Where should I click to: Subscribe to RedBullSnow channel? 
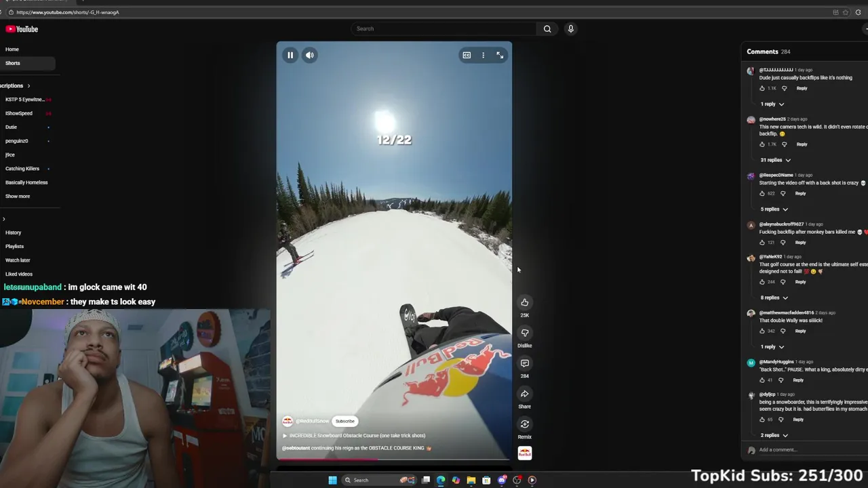tap(344, 421)
